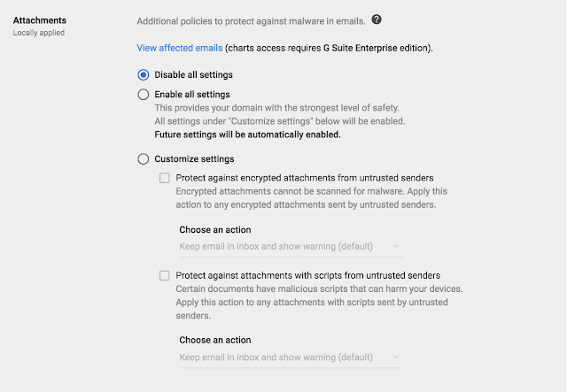Click the help question mark icon

[377, 19]
